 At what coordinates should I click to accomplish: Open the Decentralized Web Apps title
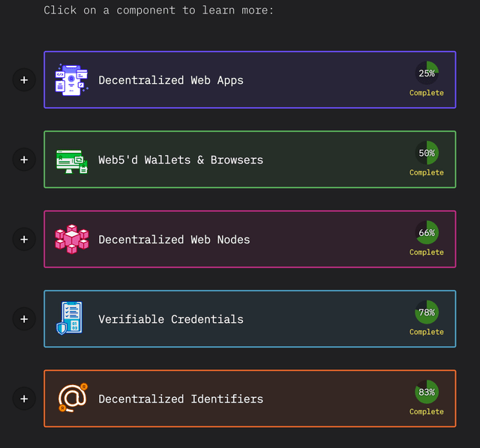[171, 80]
